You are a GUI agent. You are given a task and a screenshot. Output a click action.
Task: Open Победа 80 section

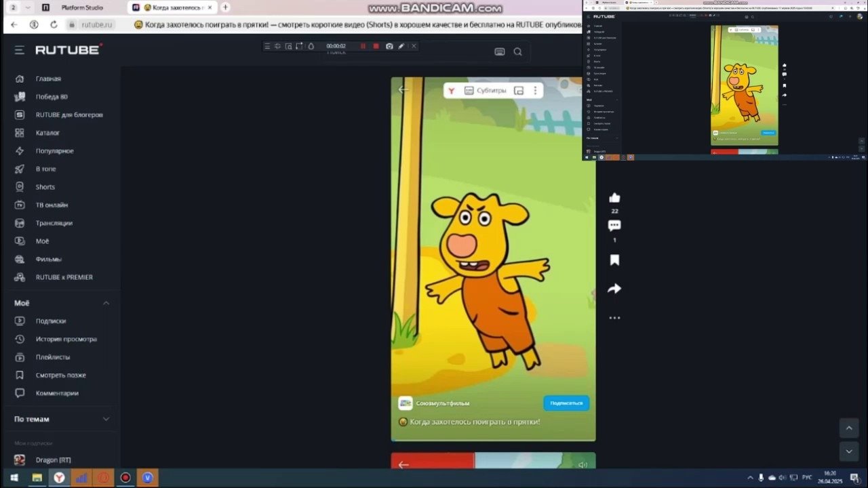(x=52, y=97)
